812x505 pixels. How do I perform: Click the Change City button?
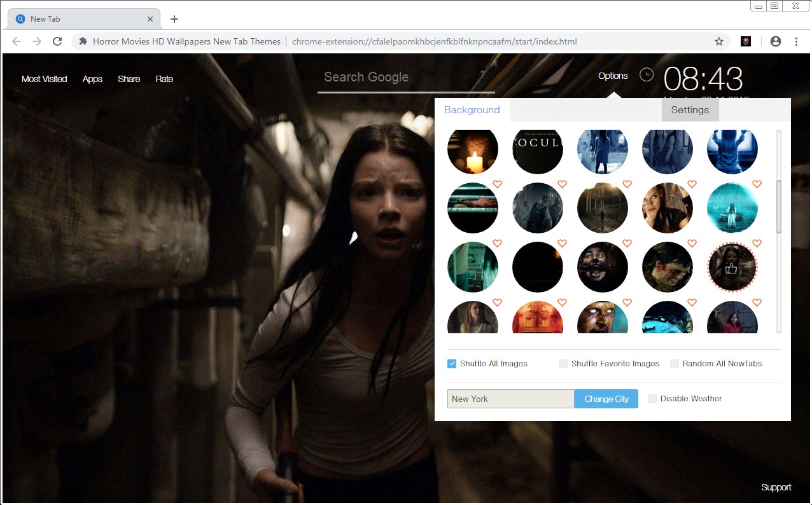coord(606,399)
